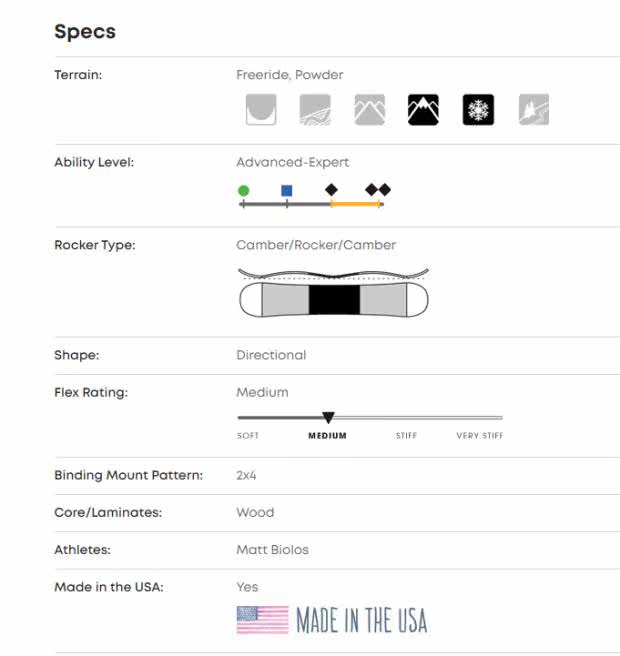The height and width of the screenshot is (656, 620).
Task: Click the double black diamond marker
Action: tap(378, 189)
